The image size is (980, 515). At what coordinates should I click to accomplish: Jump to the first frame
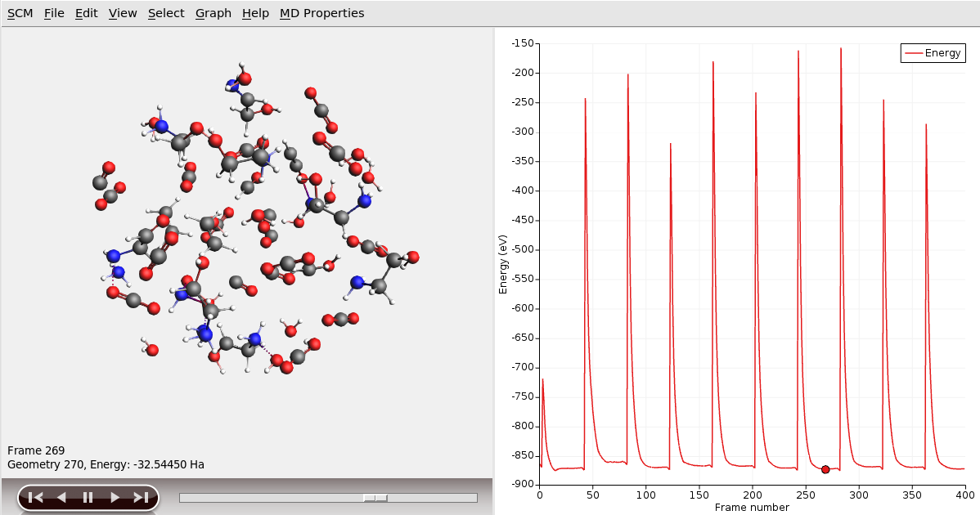click(35, 497)
